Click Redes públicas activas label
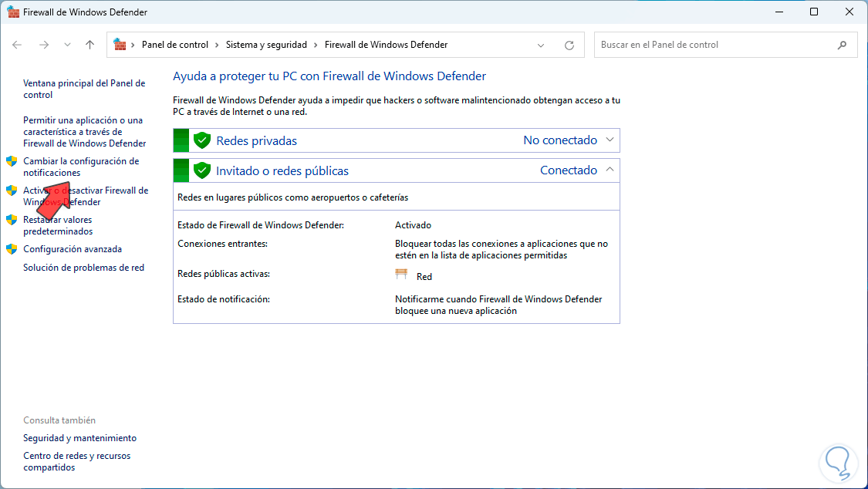 224,274
